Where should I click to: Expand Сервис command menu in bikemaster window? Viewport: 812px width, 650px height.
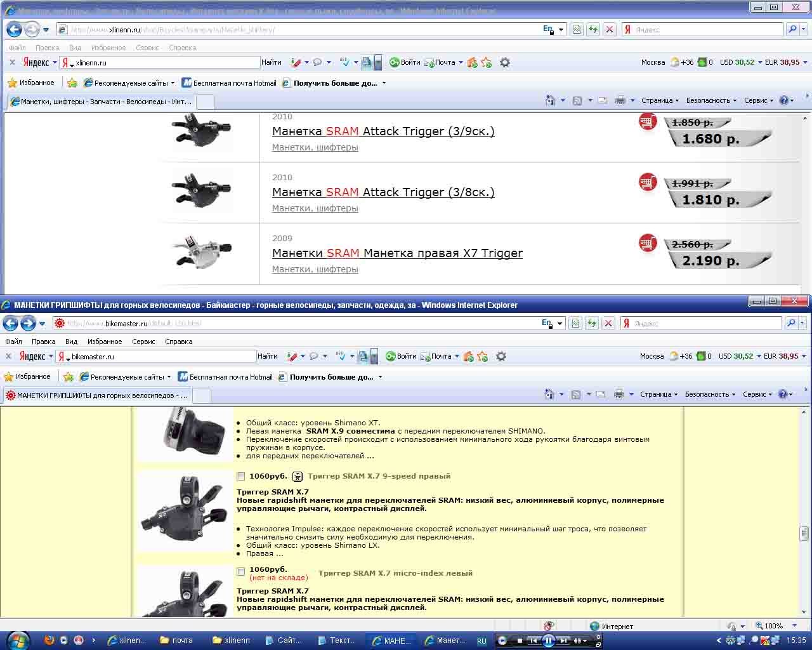[757, 394]
